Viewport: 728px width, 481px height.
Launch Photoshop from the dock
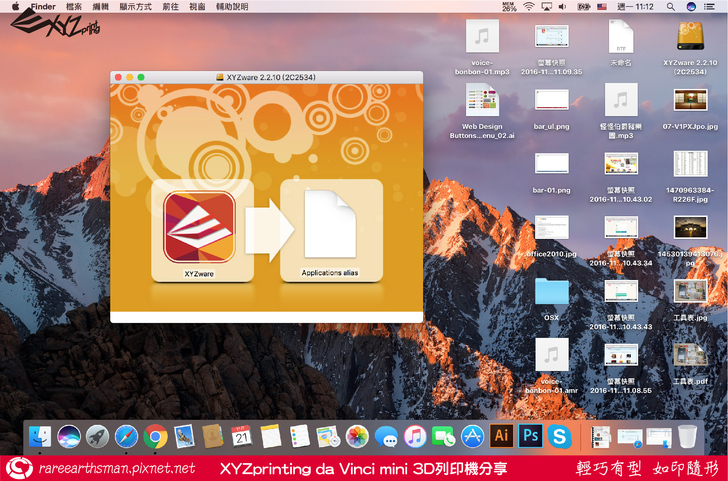tap(531, 436)
